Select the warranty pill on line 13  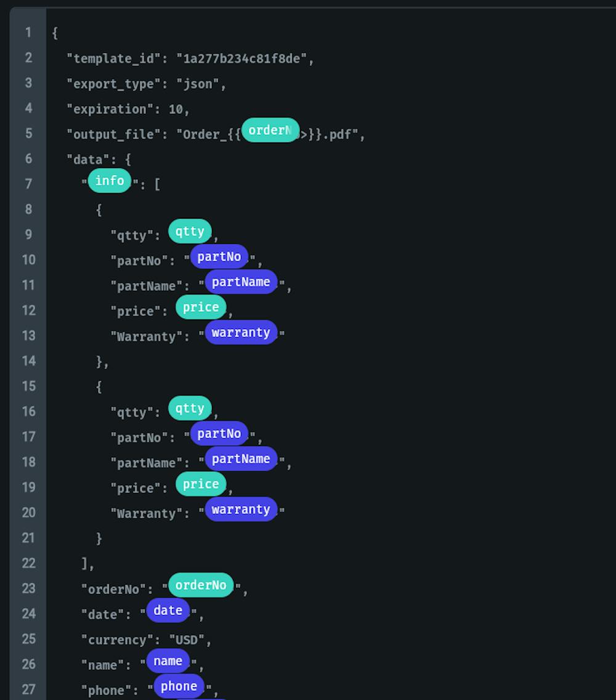pos(241,333)
